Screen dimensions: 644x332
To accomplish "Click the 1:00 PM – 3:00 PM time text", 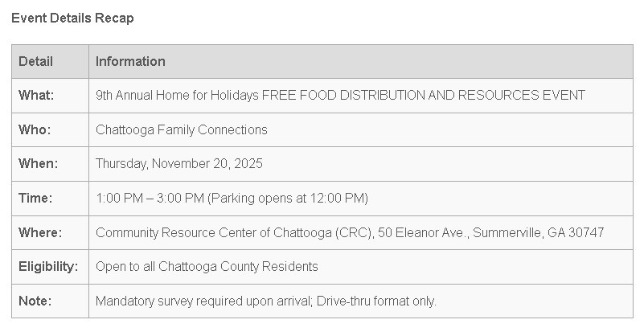I will [150, 198].
